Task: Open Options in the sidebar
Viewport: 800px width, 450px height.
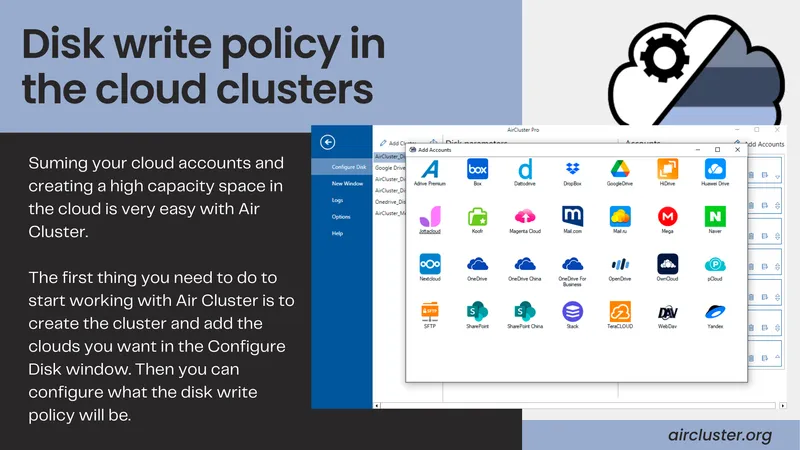Action: point(342,217)
